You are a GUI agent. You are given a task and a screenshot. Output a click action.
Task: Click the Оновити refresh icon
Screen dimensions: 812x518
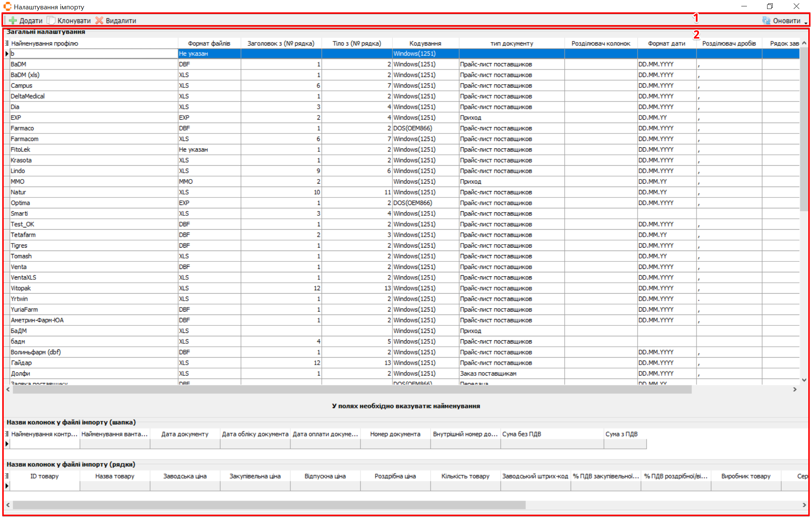(x=766, y=21)
